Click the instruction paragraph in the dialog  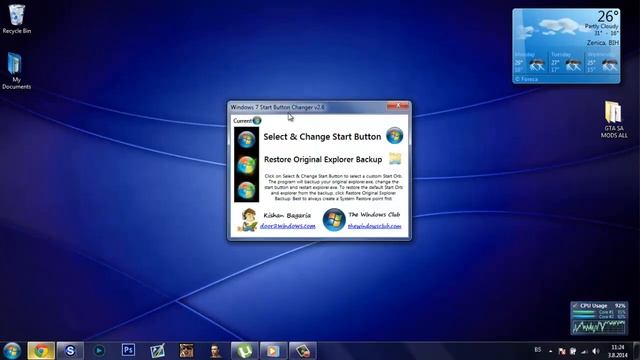pyautogui.click(x=333, y=187)
